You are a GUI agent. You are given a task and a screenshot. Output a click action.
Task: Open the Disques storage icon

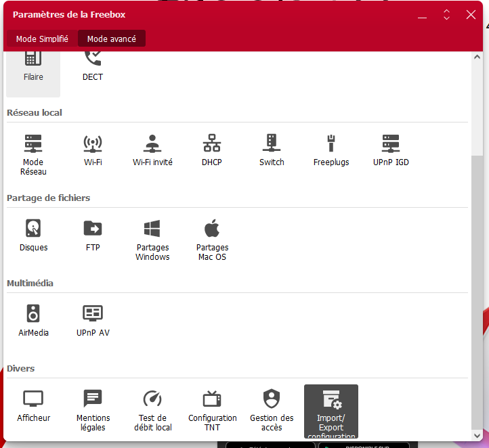(x=33, y=235)
